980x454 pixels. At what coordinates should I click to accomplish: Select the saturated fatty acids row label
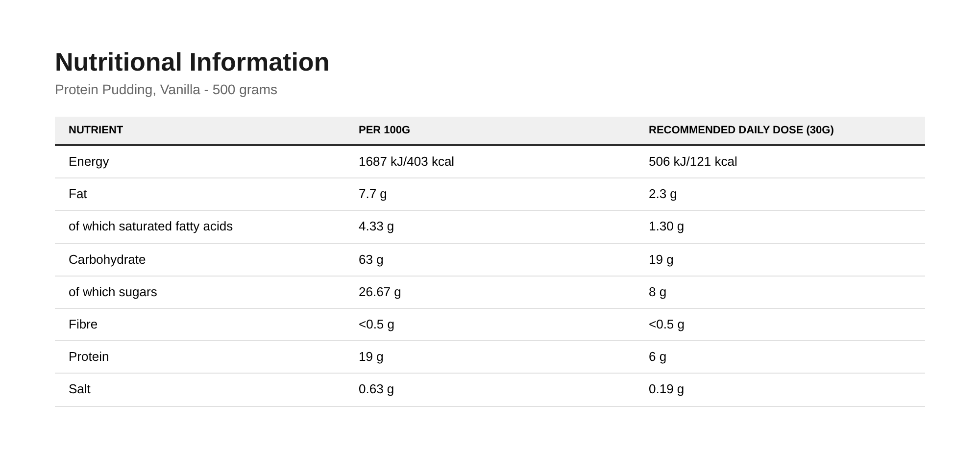pyautogui.click(x=150, y=227)
